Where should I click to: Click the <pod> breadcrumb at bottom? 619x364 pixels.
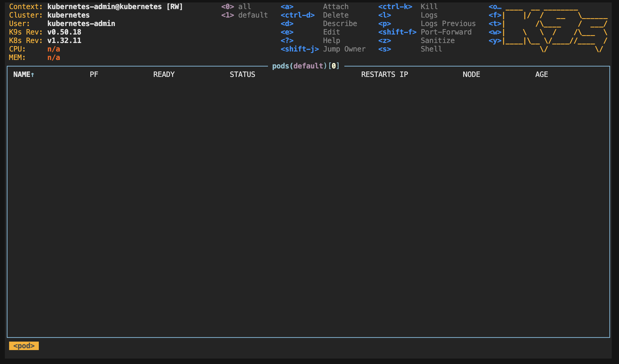coord(24,346)
